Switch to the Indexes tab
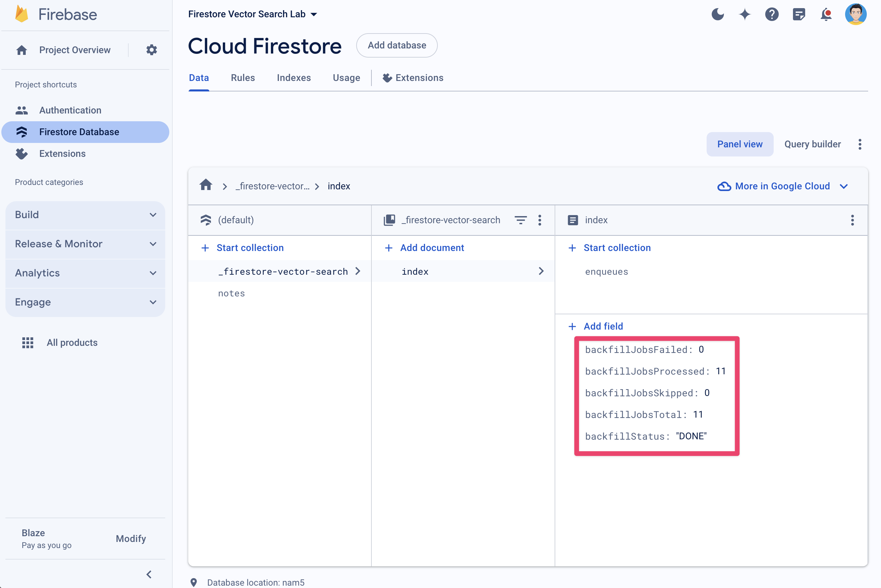This screenshot has width=881, height=588. (294, 78)
